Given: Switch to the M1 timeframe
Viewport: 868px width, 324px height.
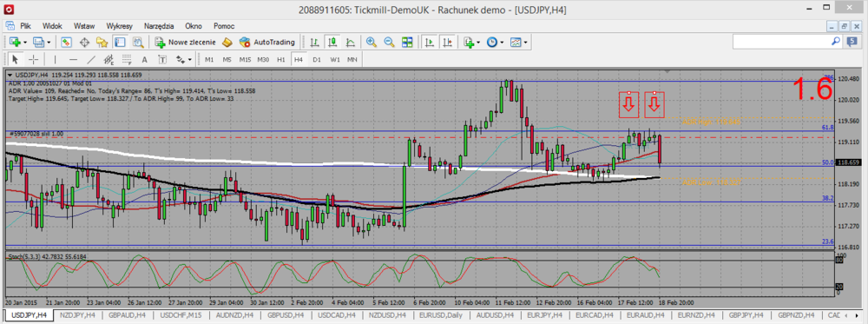Looking at the screenshot, I should pyautogui.click(x=209, y=59).
